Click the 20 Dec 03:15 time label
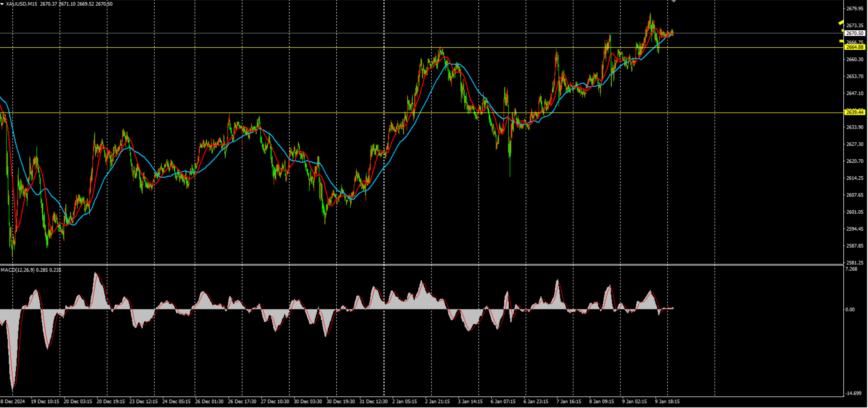The width and height of the screenshot is (868, 408). point(78,402)
